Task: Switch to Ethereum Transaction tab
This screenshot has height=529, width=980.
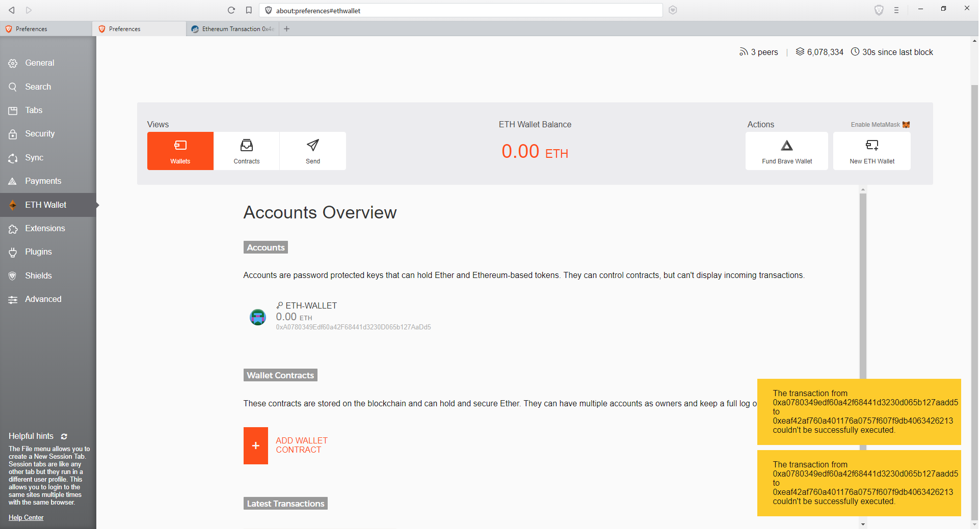Action: 233,29
